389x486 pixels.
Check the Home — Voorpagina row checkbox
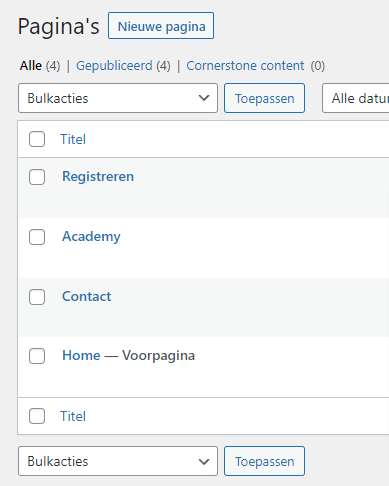coord(37,356)
